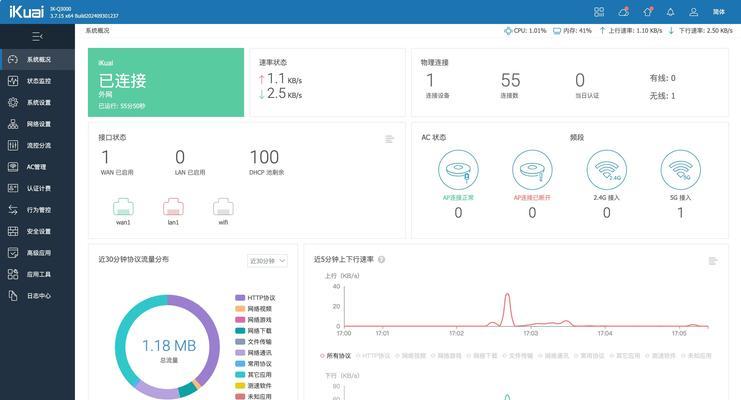Click the memory 内存 monitor icon
The image size is (741, 400).
(x=557, y=31)
